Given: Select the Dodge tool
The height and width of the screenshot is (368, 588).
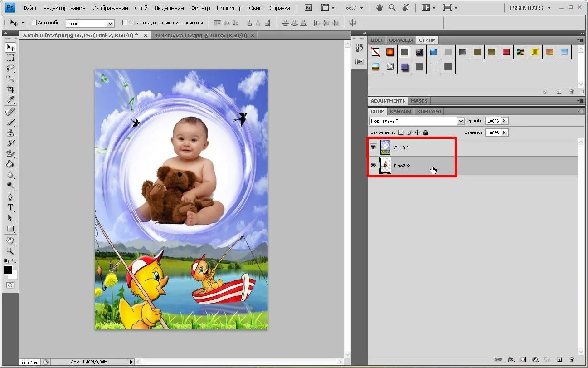Looking at the screenshot, I should coord(10,185).
